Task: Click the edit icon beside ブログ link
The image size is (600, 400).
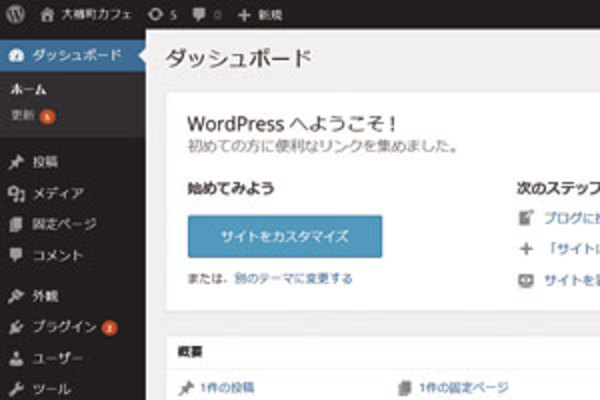Action: point(526,218)
